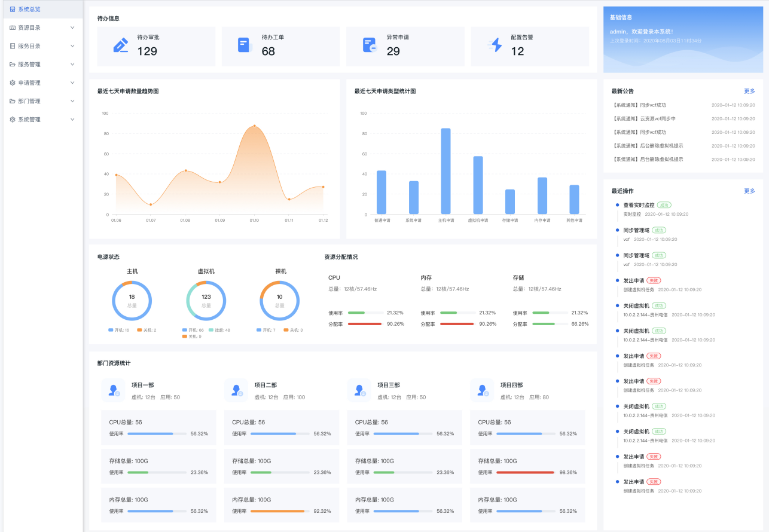Screen dimensions: 769x532
Task: Click the 待办工单 count 68
Action: click(268, 51)
